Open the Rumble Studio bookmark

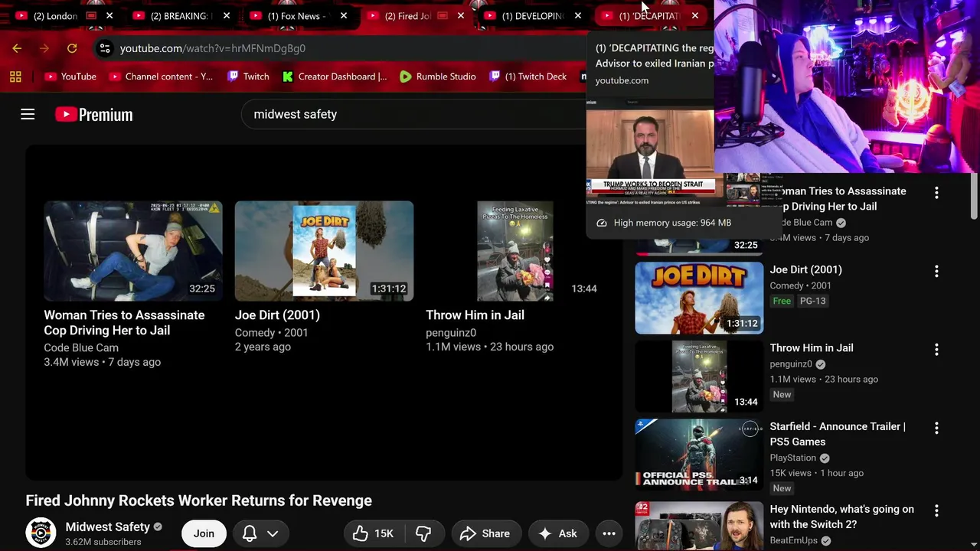tap(438, 77)
